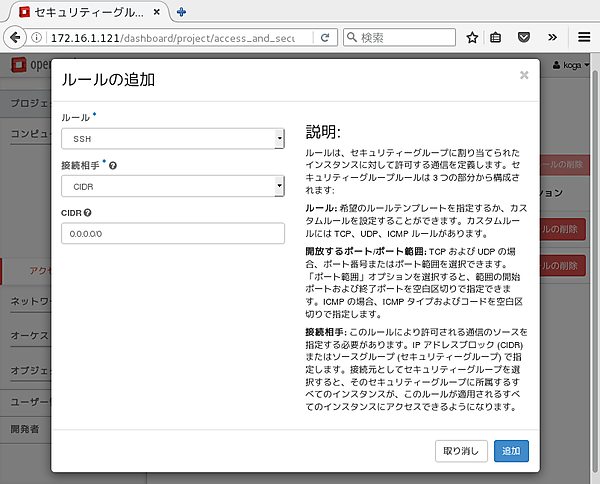This screenshot has height=484, width=600.
Task: Open オーケス sidebar section
Action: [x=30, y=336]
